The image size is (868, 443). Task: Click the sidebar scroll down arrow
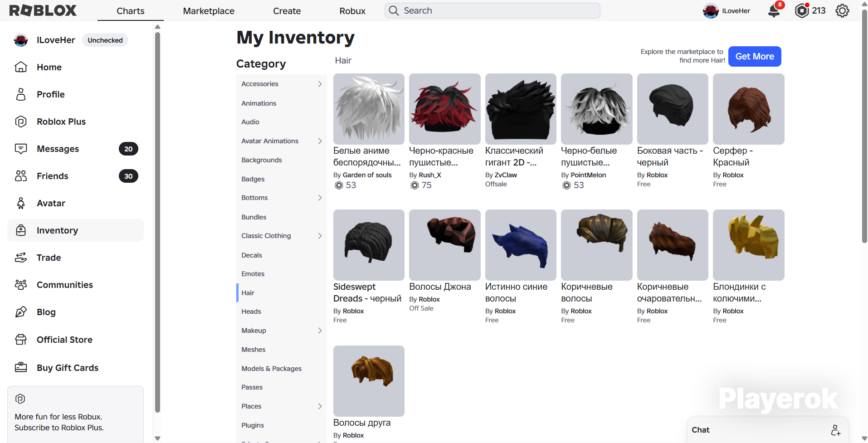coord(157,438)
